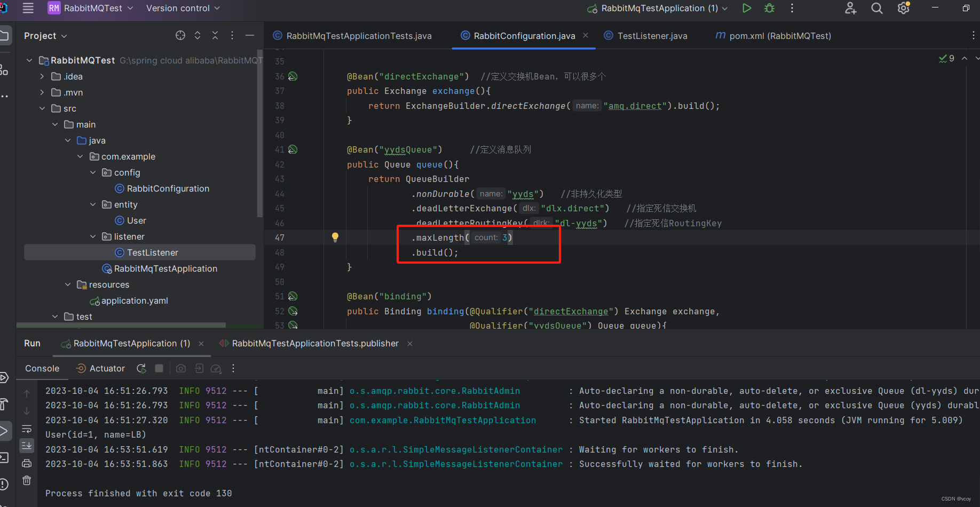
Task: Click the SimpleMessageListenerContainer link in the 'Waiting for workers' line
Action: tap(456, 449)
